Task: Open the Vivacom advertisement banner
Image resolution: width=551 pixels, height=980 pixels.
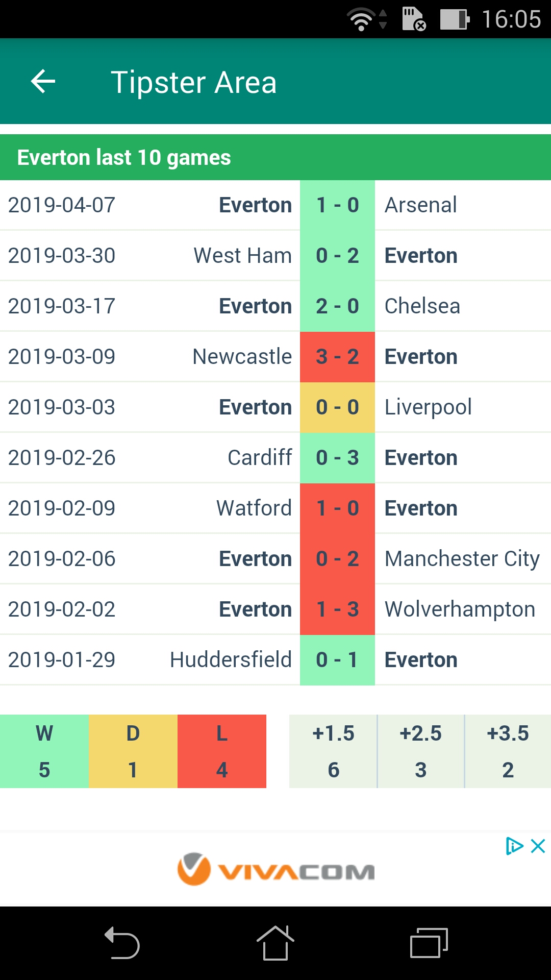Action: point(275,869)
